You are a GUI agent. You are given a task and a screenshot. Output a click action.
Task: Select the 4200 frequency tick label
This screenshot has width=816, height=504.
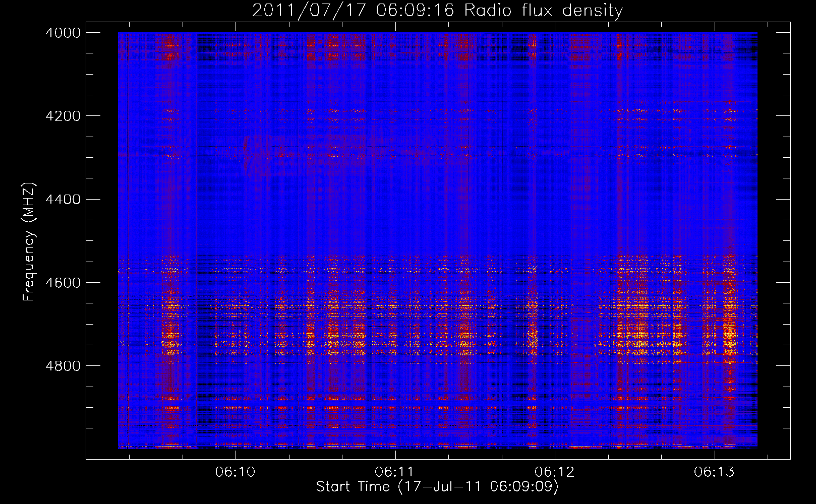click(63, 116)
